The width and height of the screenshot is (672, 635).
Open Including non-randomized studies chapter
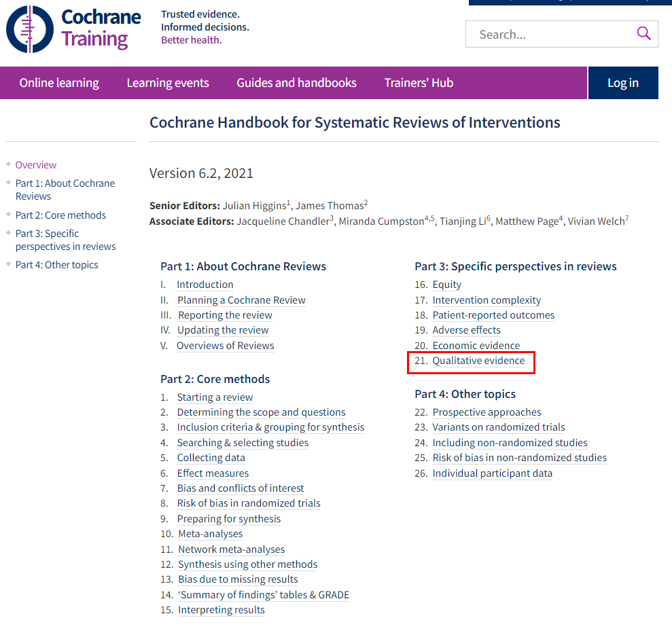coord(510,443)
